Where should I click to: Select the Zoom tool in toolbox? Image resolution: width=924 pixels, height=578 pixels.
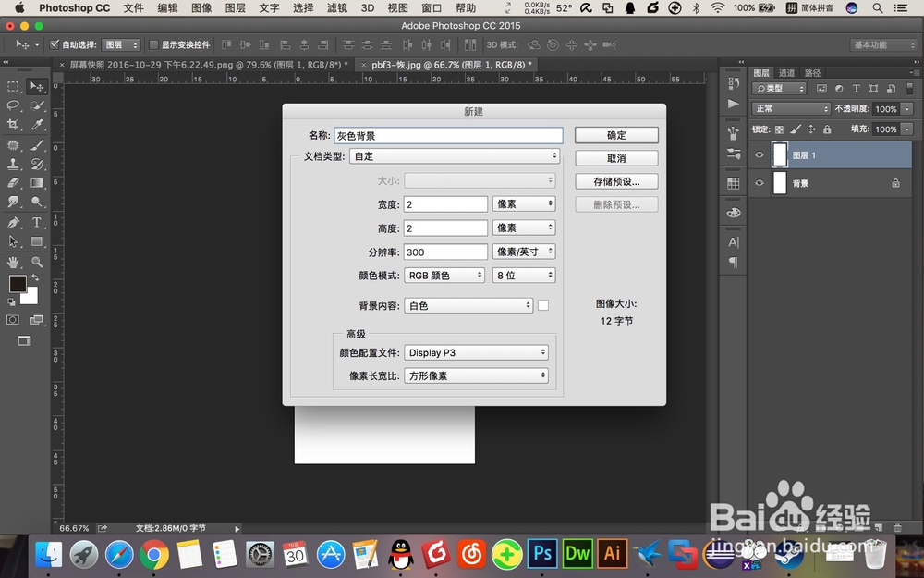pos(37,262)
